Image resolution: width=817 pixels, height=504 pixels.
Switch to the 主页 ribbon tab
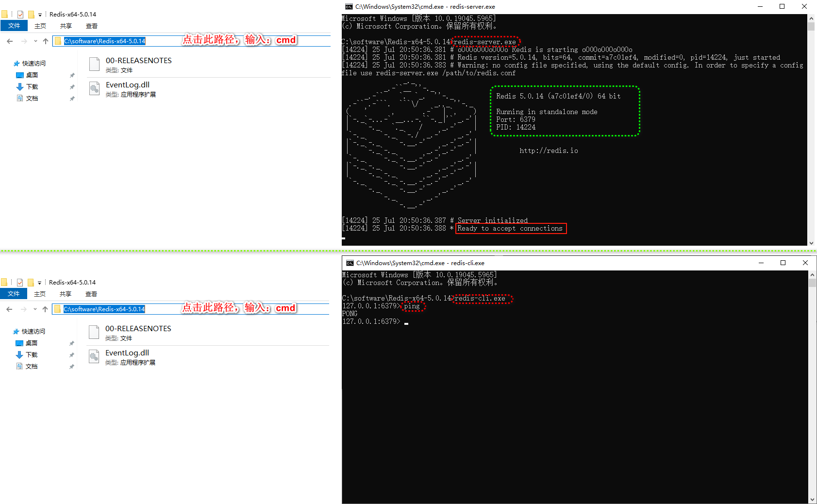[x=40, y=26]
